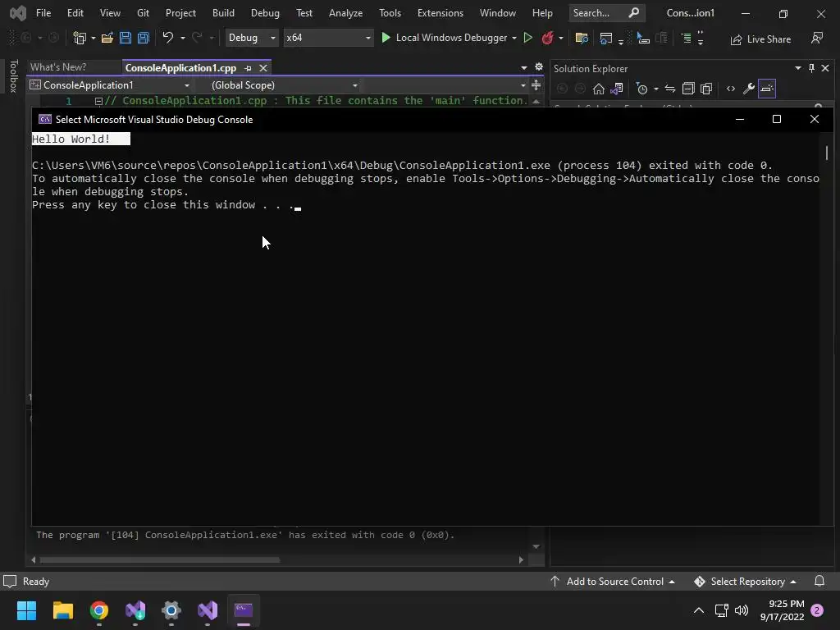Click the split editor icon
840x630 pixels.
tap(536, 84)
